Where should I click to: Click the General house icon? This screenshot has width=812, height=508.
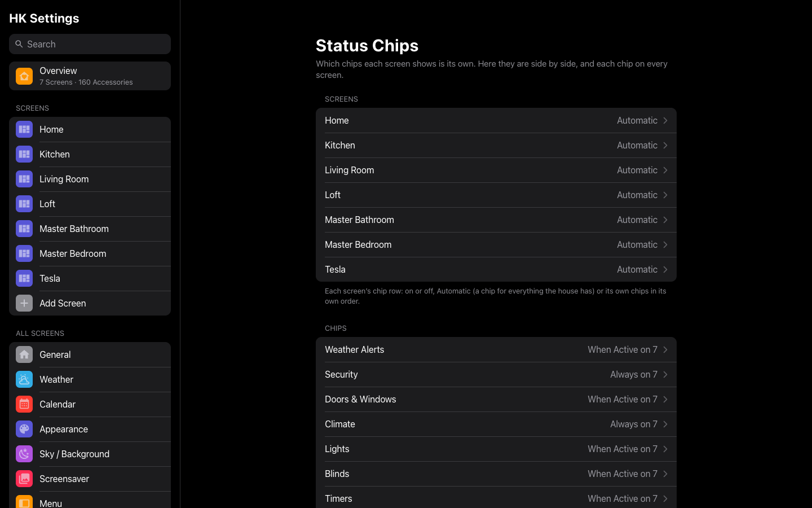pos(24,354)
